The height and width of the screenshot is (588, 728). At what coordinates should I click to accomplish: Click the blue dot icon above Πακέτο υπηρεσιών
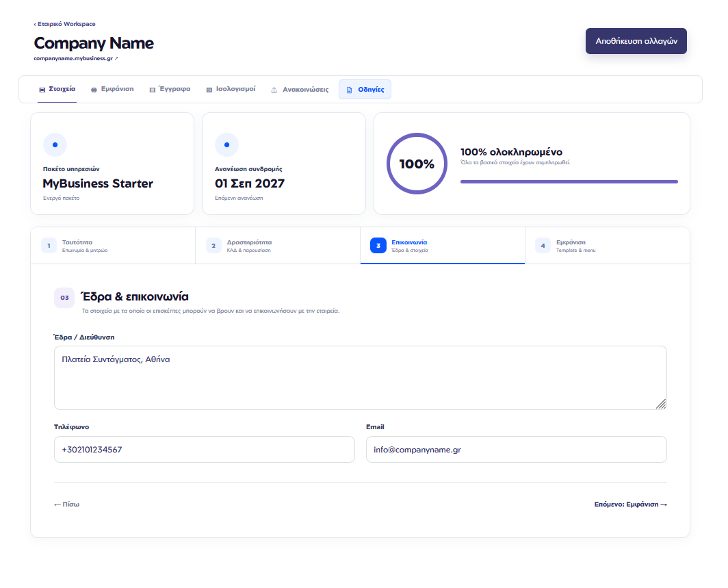(x=55, y=145)
